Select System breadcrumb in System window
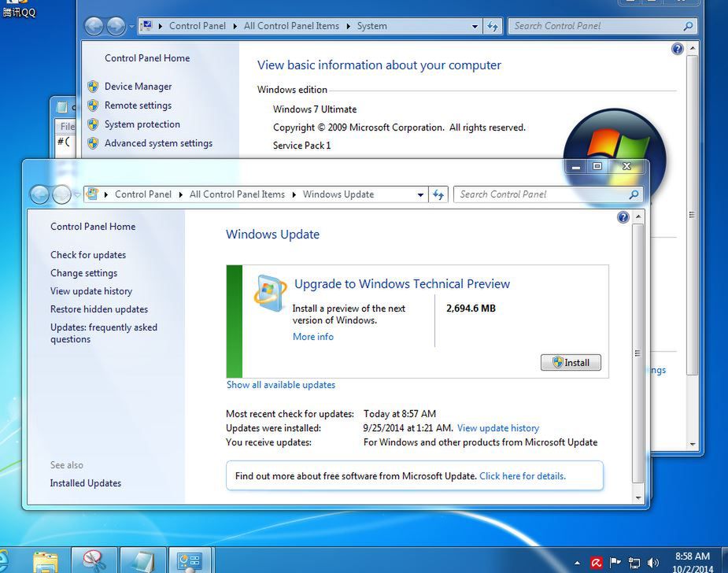728x573 pixels. (372, 26)
